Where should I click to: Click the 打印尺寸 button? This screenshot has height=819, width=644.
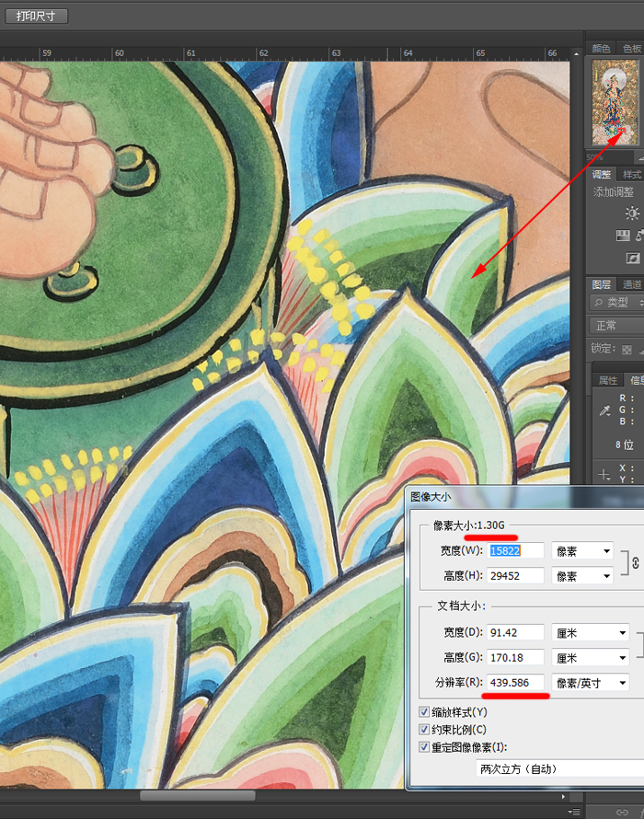click(37, 17)
